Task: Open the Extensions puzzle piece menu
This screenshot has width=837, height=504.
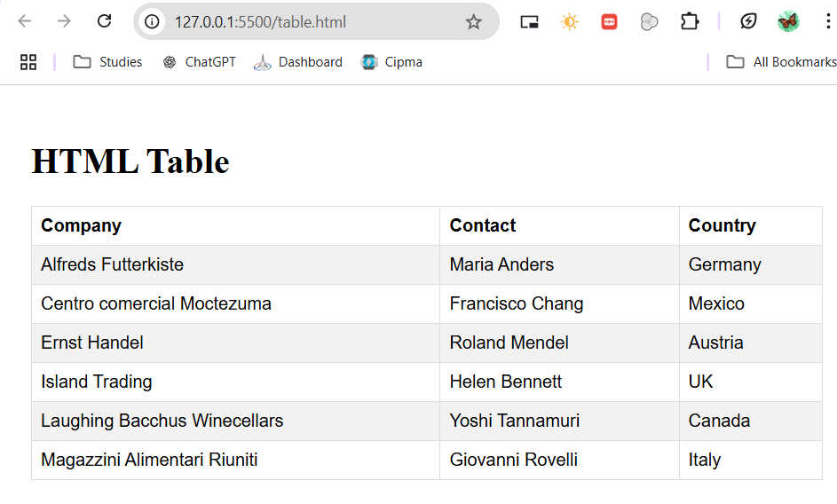Action: [690, 22]
